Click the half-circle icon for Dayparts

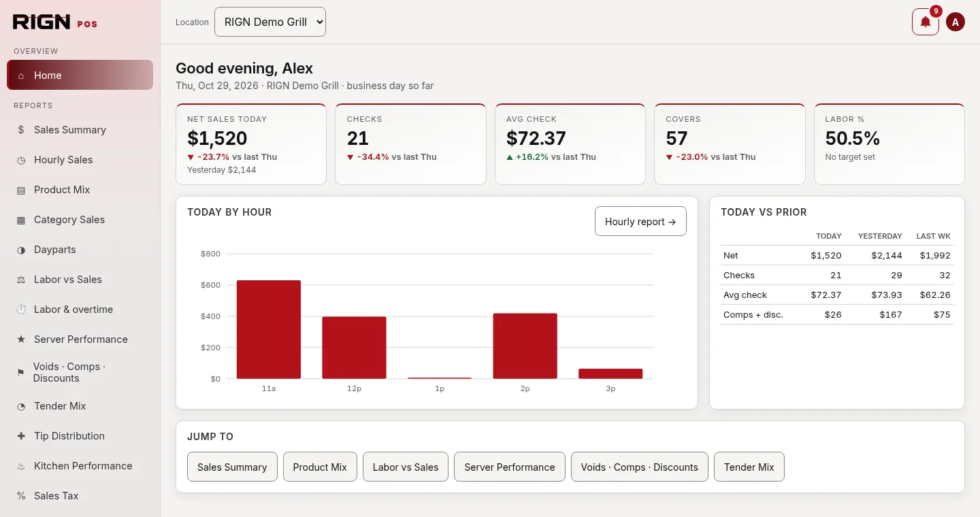pos(21,250)
